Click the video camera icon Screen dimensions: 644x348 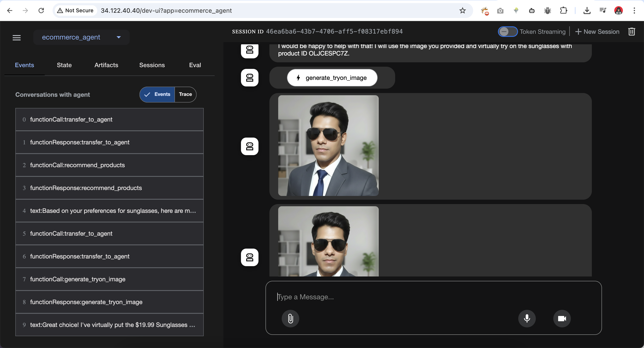[562, 318]
